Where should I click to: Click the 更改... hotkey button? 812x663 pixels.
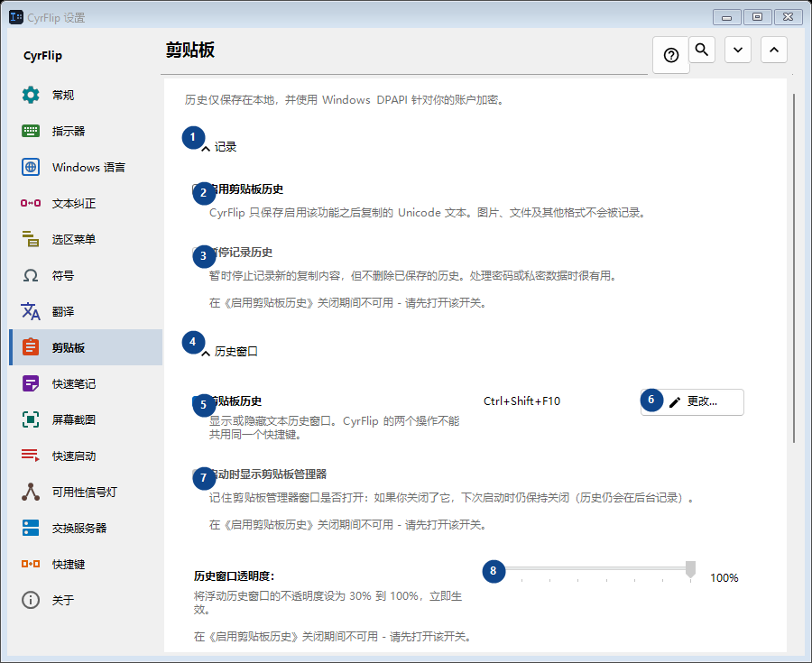point(692,402)
